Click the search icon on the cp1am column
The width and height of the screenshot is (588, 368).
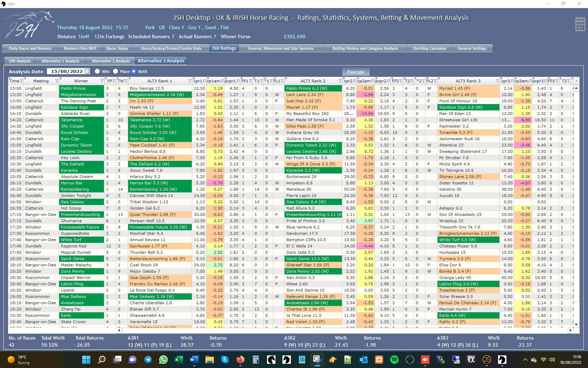click(x=222, y=81)
